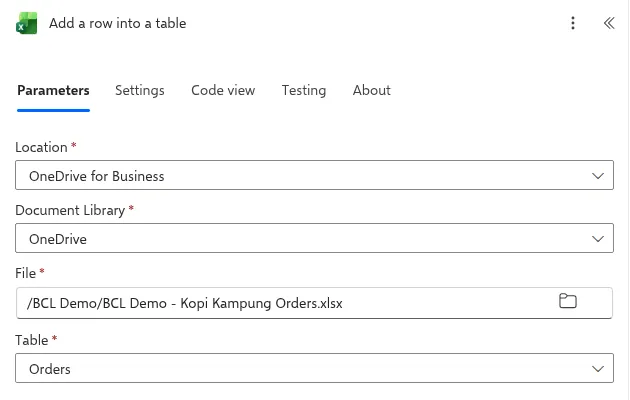Switch to the Settings tab

tap(140, 90)
